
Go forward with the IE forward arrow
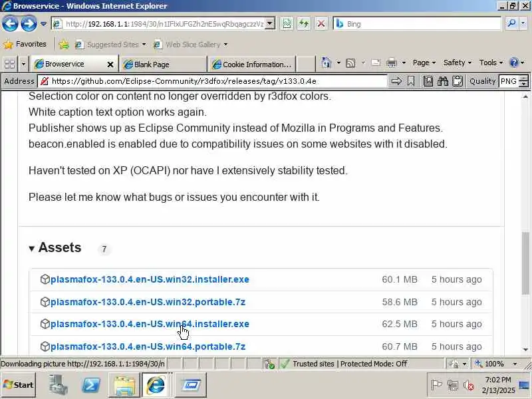pyautogui.click(x=29, y=24)
